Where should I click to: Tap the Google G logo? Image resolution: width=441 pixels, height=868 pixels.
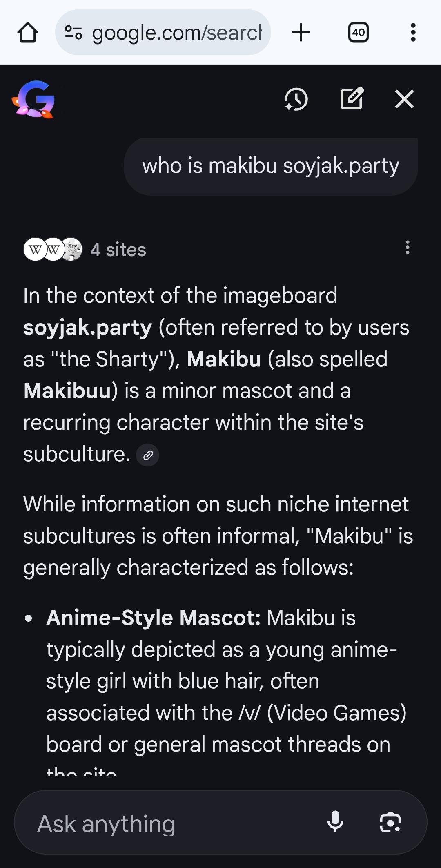tap(33, 99)
